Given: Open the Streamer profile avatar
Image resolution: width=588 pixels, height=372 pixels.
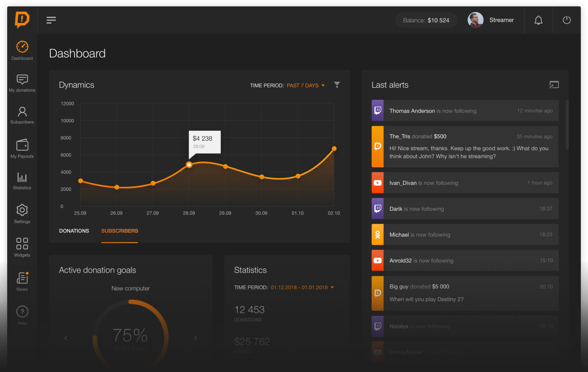Looking at the screenshot, I should 475,20.
